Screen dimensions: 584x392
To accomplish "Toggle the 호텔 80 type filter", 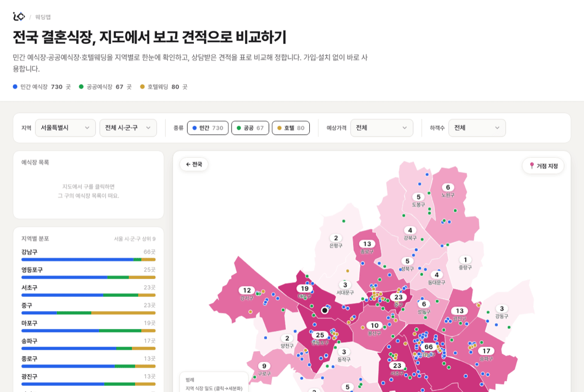I will [x=291, y=128].
